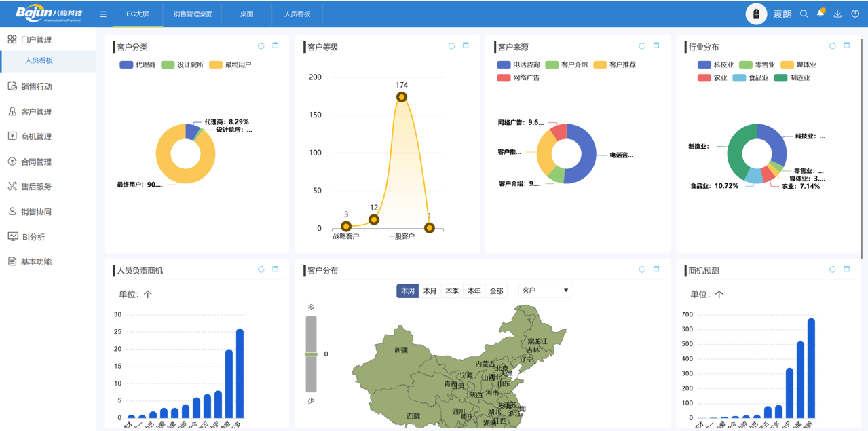Open the search magnifier icon in top bar
This screenshot has width=868, height=431.
[x=804, y=13]
